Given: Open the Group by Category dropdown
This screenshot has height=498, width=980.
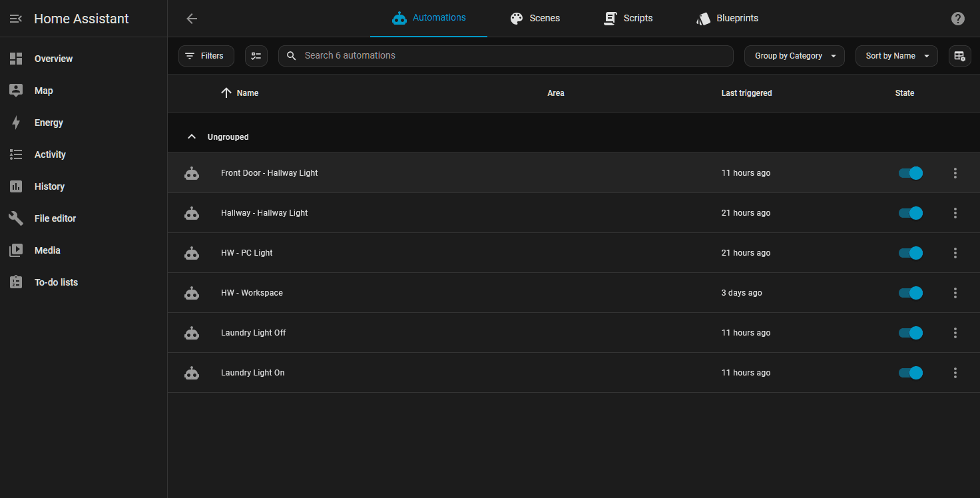Looking at the screenshot, I should [794, 56].
